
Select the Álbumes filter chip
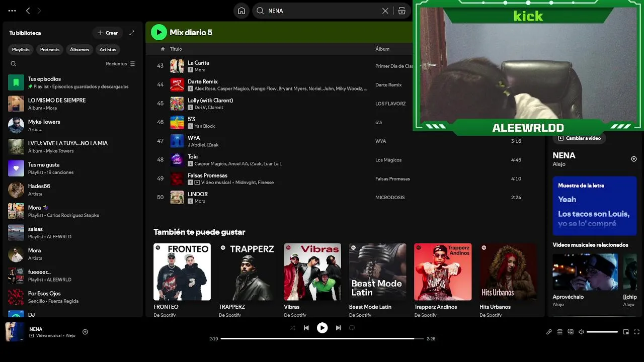click(79, 49)
